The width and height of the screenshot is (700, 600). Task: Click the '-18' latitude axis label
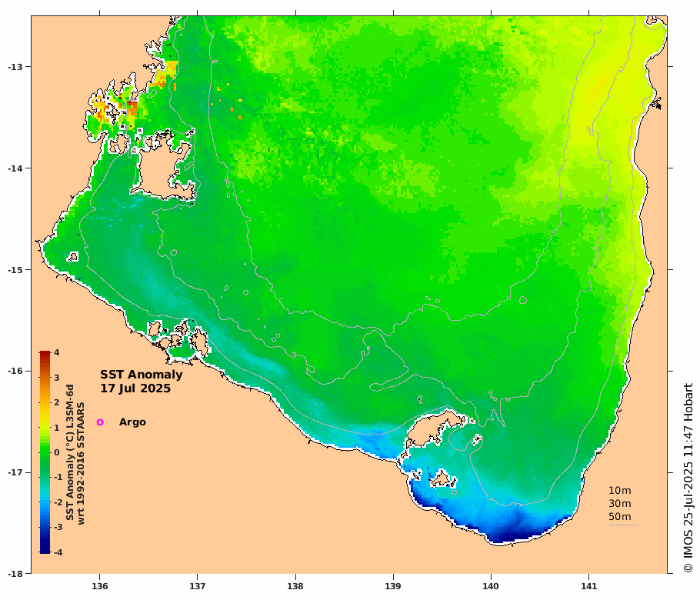point(15,574)
